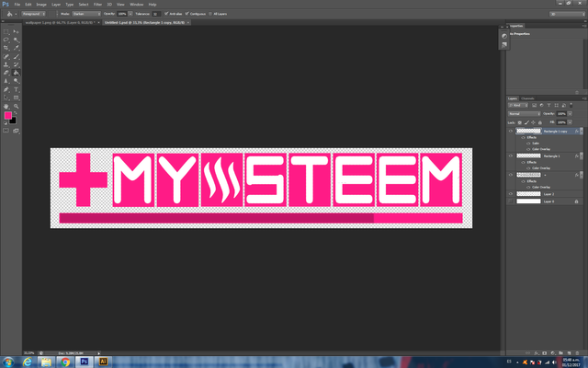Viewport: 588px width, 368px height.
Task: Select the Paint Bucket tool in toolbox
Action: click(17, 73)
